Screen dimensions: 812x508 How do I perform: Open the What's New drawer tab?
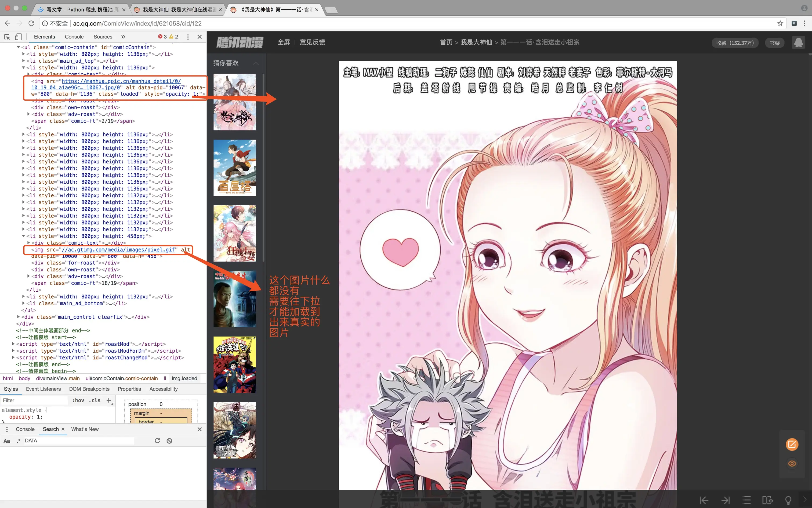(85, 429)
